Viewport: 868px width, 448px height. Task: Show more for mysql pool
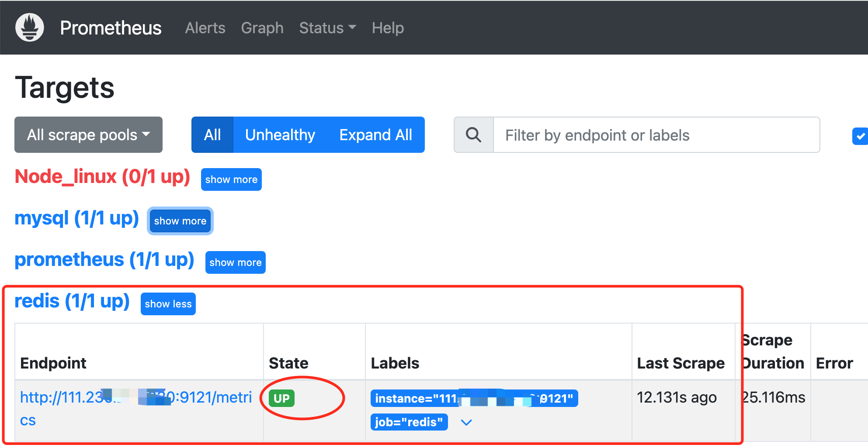(180, 221)
